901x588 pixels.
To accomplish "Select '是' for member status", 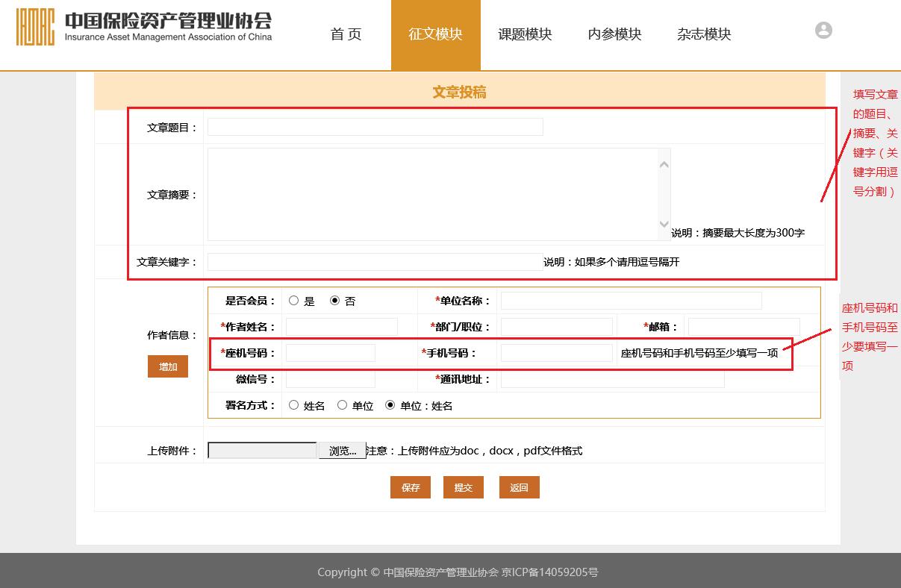I will coord(294,301).
